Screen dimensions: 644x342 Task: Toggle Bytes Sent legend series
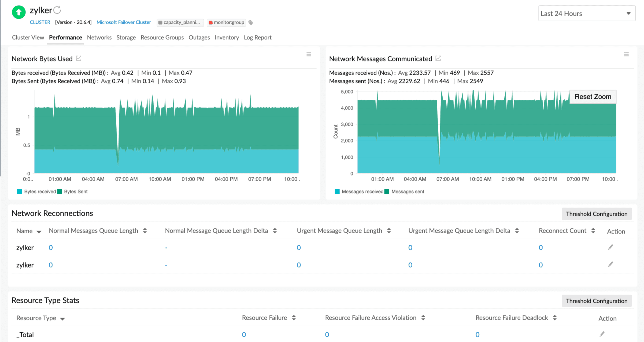point(76,191)
